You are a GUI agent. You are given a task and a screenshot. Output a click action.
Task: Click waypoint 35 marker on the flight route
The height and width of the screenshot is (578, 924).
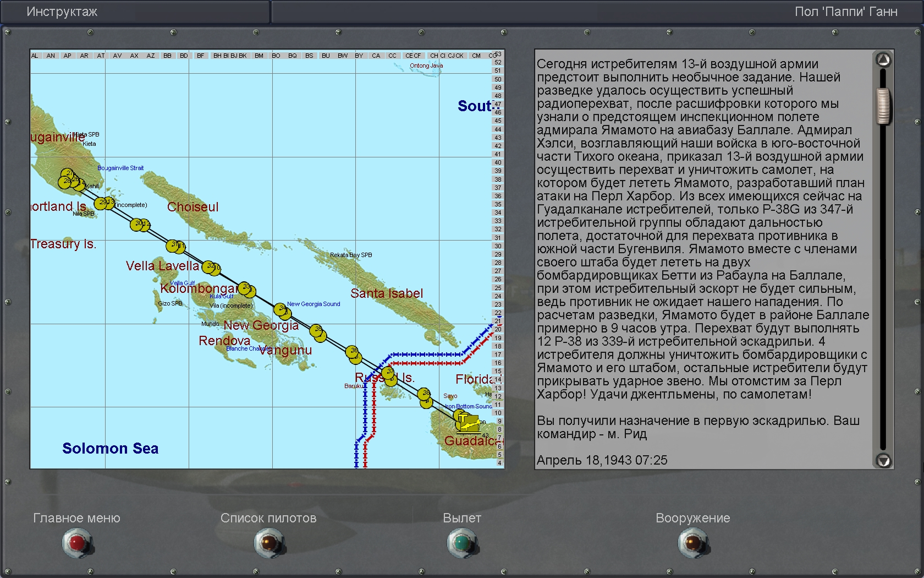pyautogui.click(x=317, y=331)
